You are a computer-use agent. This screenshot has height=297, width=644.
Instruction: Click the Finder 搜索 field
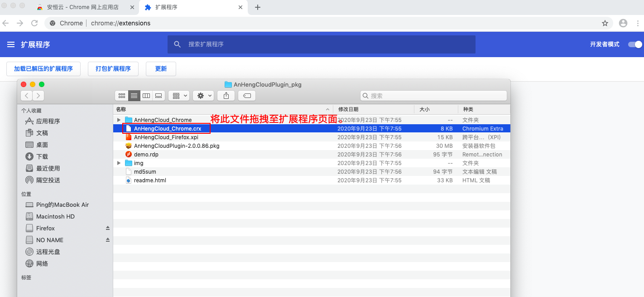[433, 96]
